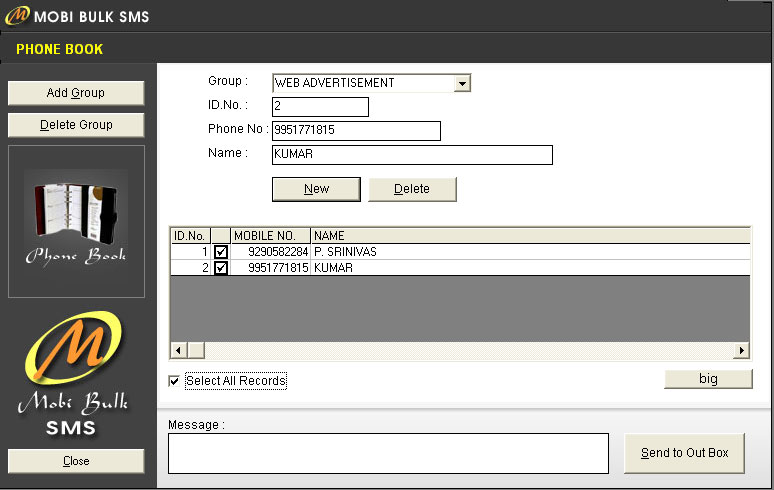Select the P. SRINIVAS name cell
Image resolution: width=774 pixels, height=490 pixels.
tap(531, 252)
